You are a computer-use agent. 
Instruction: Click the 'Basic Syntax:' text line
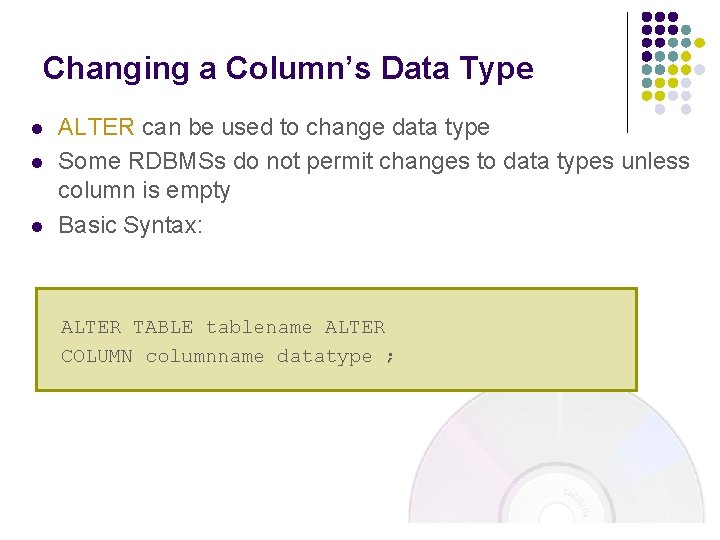pyautogui.click(x=130, y=225)
